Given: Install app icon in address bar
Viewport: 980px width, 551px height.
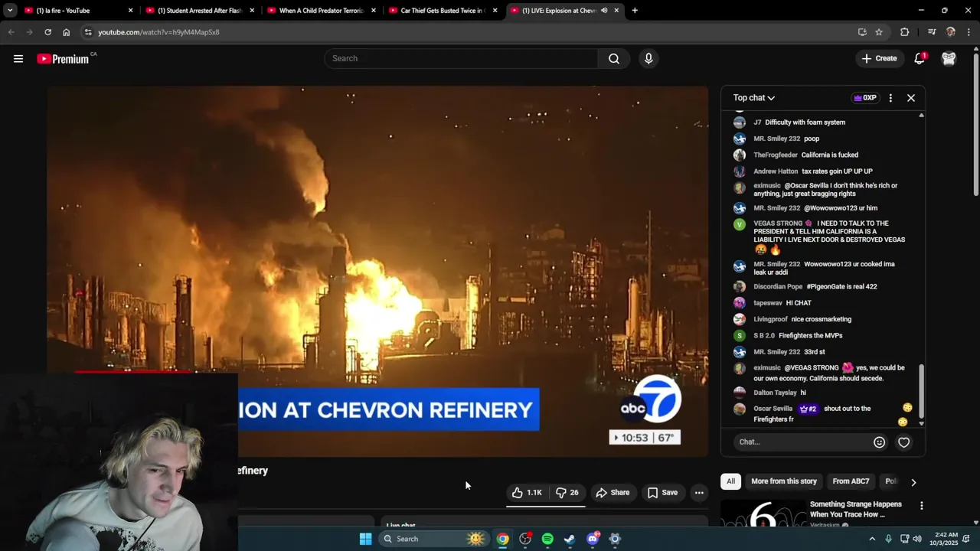Looking at the screenshot, I should pyautogui.click(x=862, y=32).
